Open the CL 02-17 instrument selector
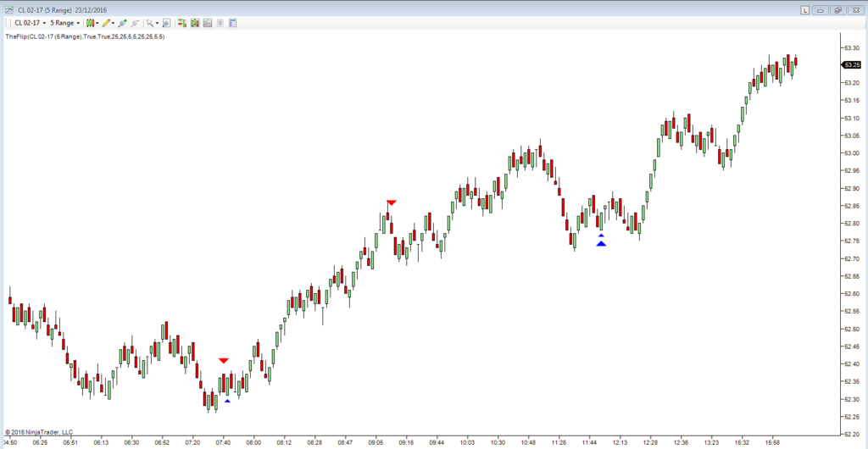This screenshot has height=449, width=868. click(x=30, y=23)
